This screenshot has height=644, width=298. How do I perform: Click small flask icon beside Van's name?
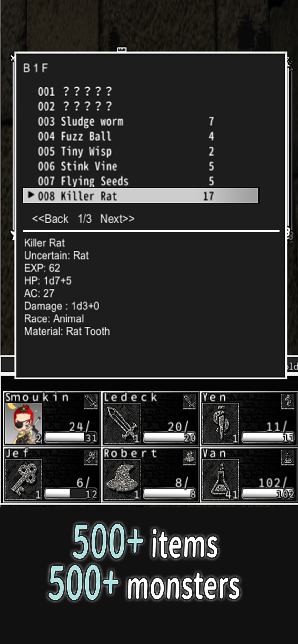click(x=288, y=458)
